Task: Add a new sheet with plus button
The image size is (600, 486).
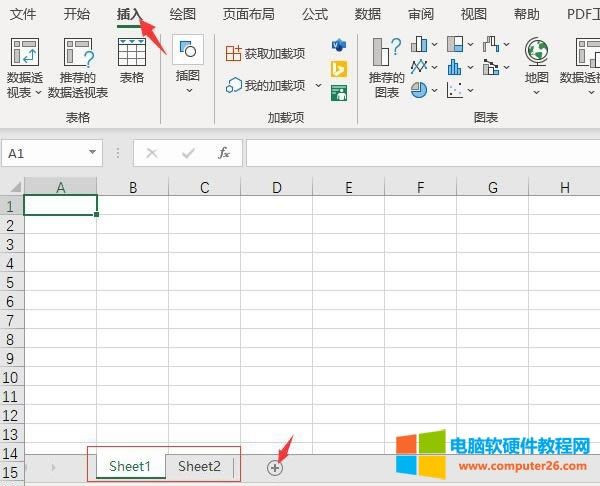Action: tap(275, 467)
